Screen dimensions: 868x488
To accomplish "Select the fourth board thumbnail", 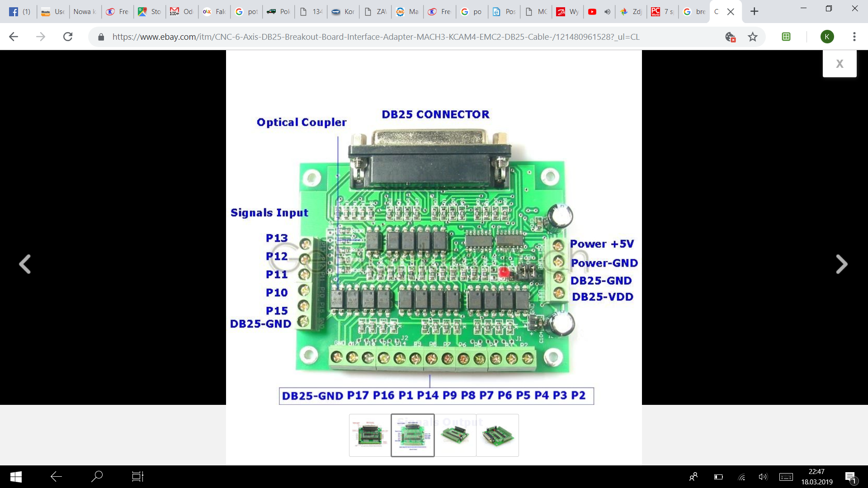I will [497, 435].
